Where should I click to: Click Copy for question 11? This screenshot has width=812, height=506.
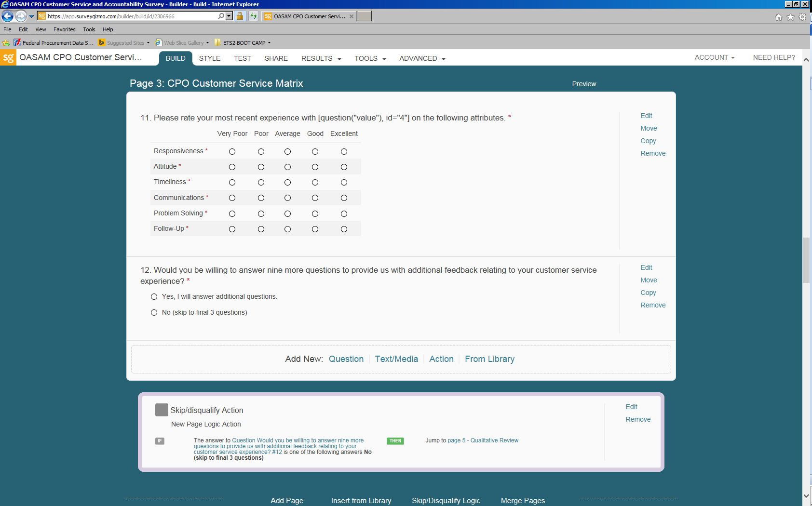648,141
